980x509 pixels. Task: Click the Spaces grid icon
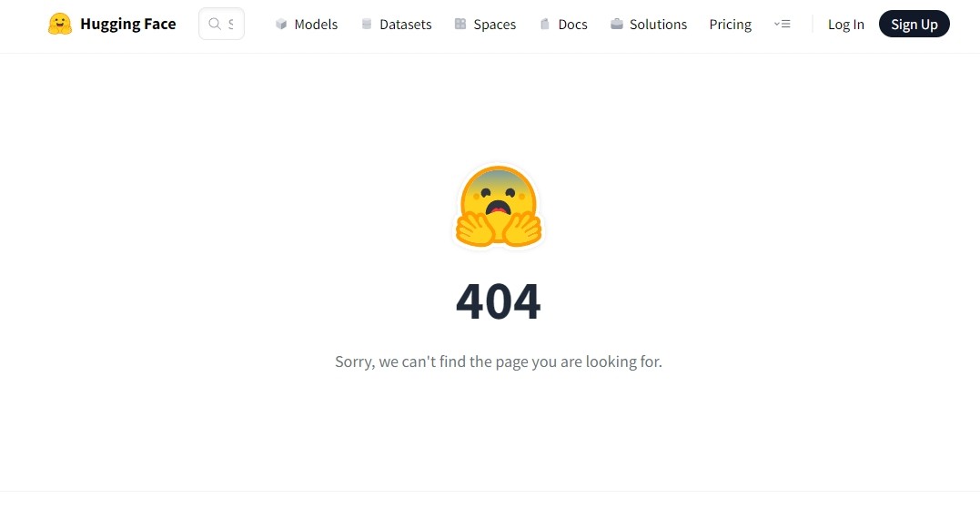[x=460, y=24]
